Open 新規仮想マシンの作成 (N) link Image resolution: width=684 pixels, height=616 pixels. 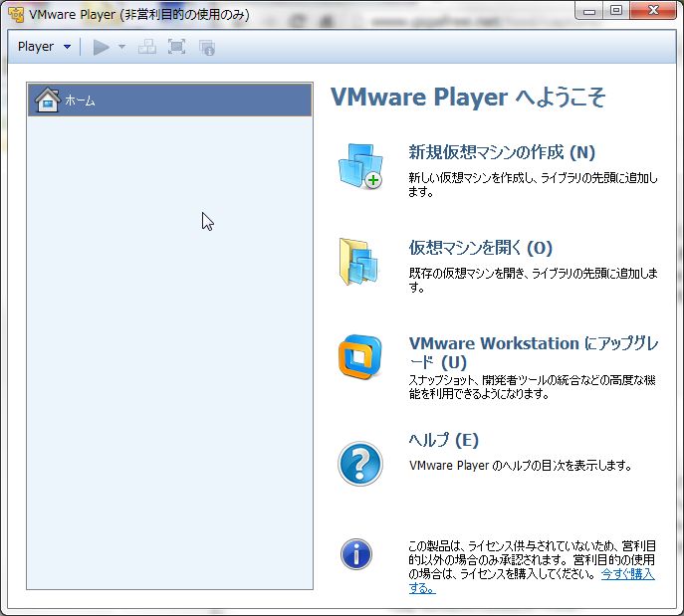(x=502, y=152)
